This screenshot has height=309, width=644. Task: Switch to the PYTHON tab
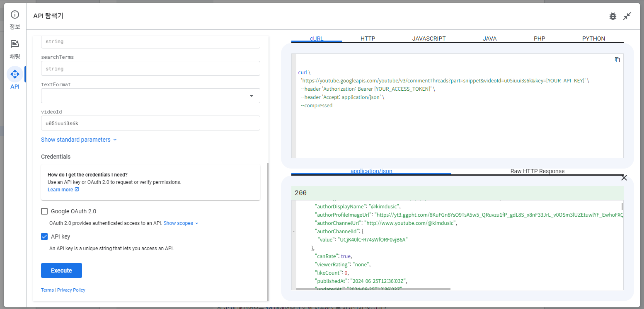(593, 39)
